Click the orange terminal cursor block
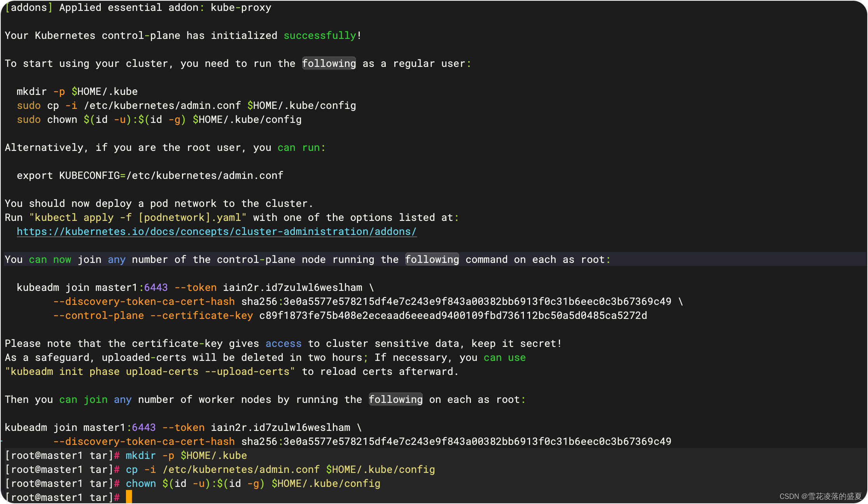868x504 pixels. tap(129, 497)
